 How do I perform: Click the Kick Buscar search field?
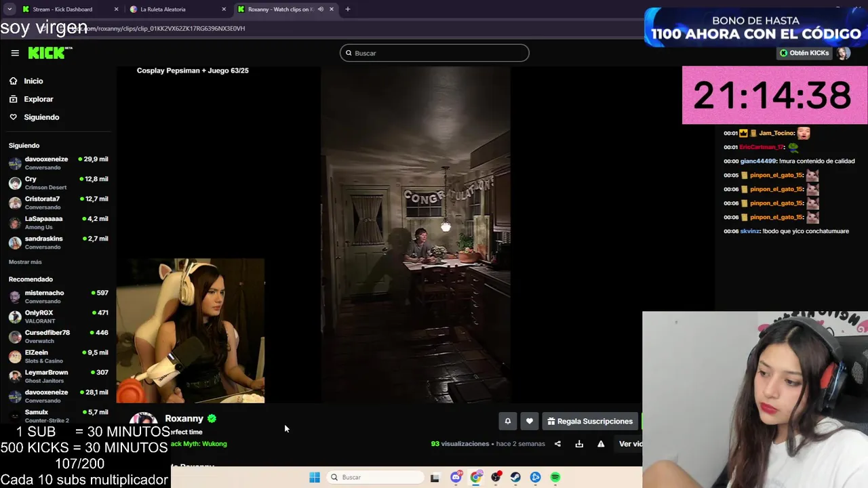pyautogui.click(x=435, y=53)
